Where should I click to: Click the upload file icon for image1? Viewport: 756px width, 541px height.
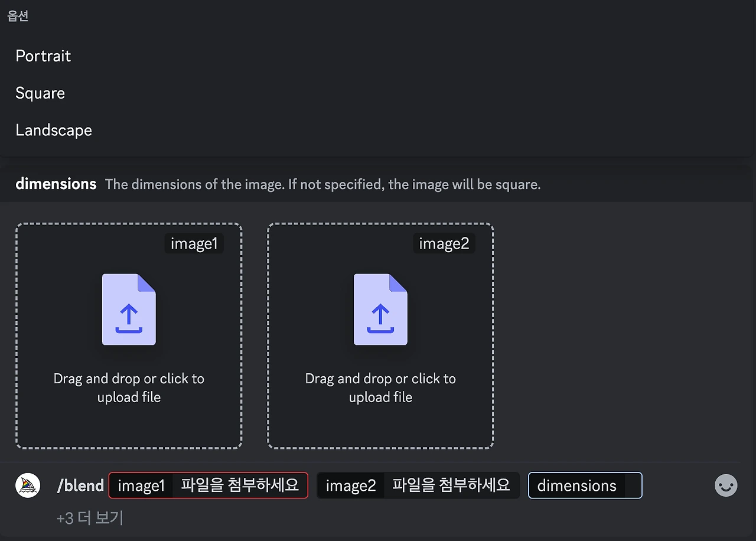click(129, 309)
